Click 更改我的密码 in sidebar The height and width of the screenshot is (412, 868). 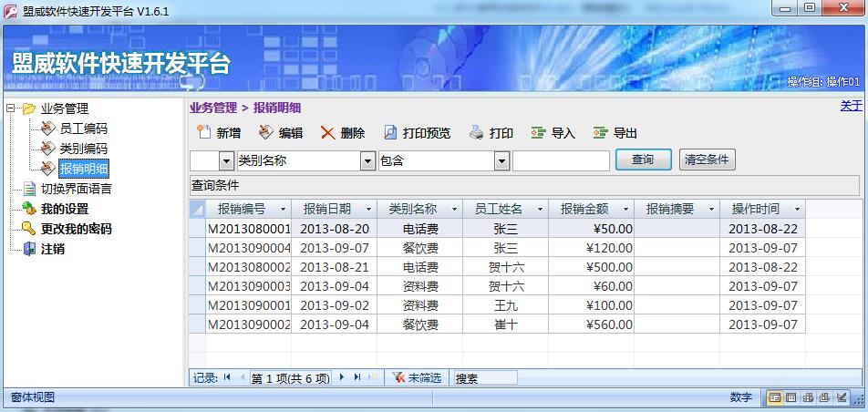[x=77, y=229]
